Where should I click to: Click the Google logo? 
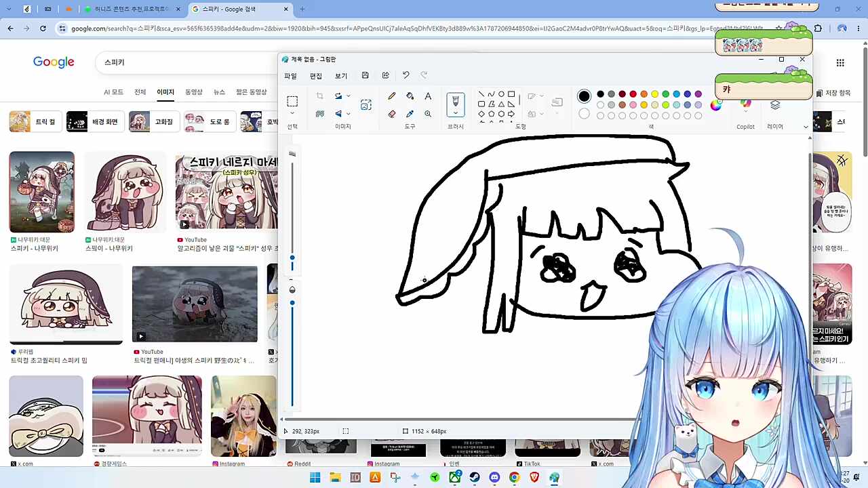pos(54,62)
